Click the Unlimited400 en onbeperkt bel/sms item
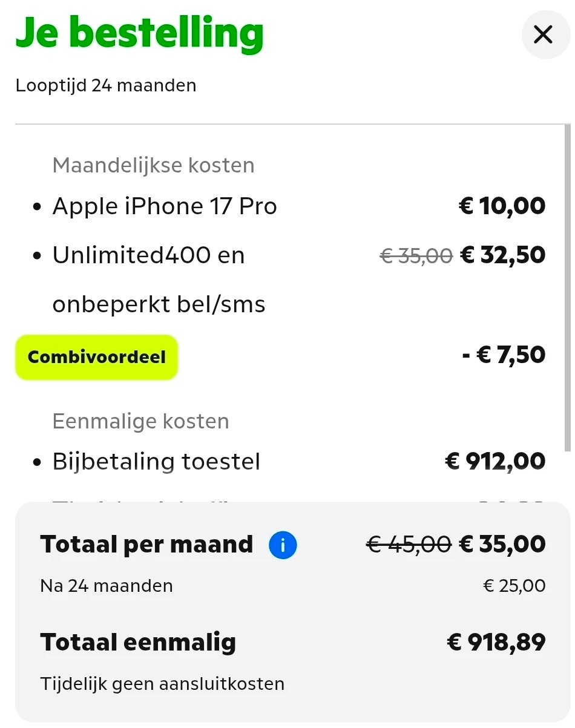575x728 pixels. point(159,279)
